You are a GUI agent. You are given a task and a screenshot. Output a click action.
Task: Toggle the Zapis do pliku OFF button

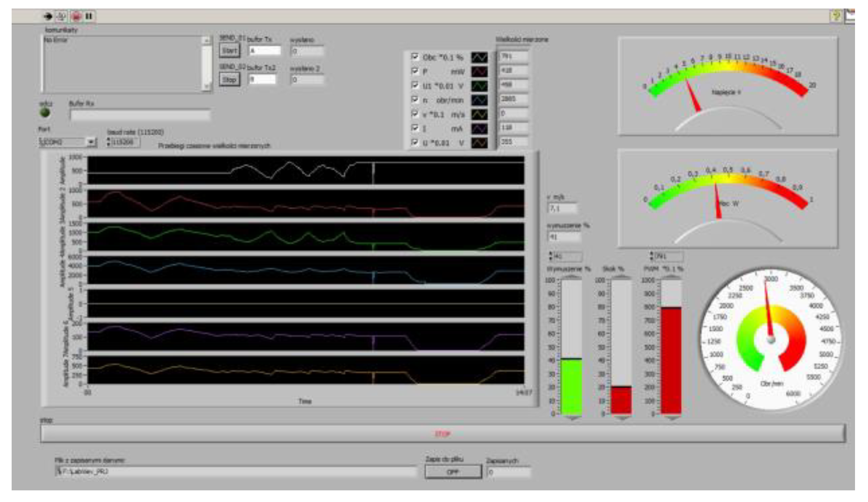[x=453, y=472]
